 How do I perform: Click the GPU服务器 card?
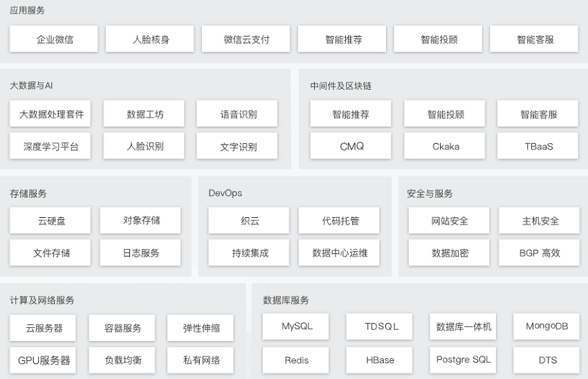click(x=43, y=360)
